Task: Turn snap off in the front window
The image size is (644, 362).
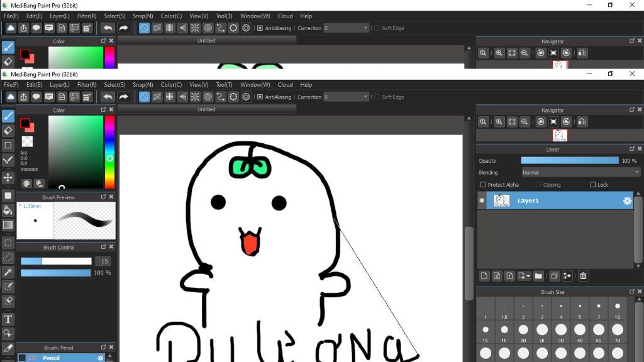Action: 144,97
